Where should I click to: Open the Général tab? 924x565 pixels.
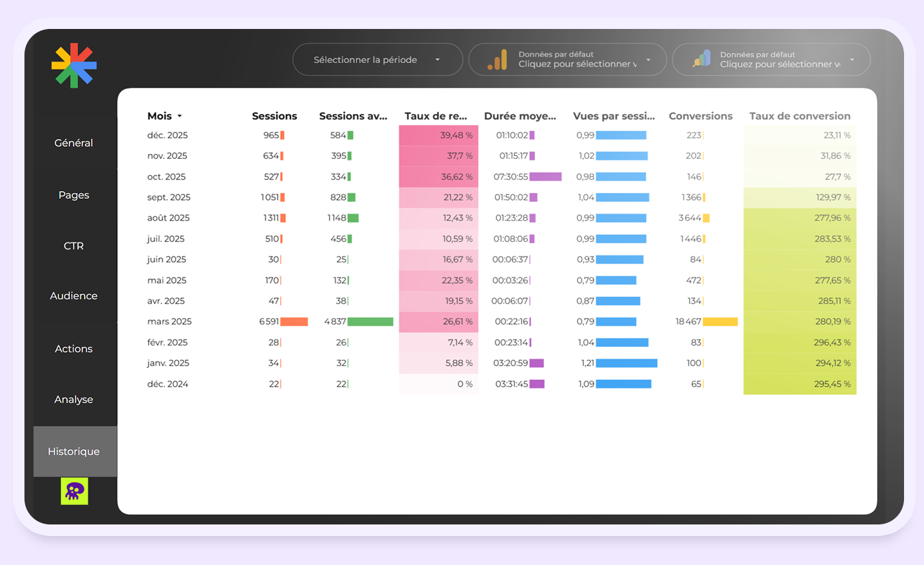click(73, 143)
